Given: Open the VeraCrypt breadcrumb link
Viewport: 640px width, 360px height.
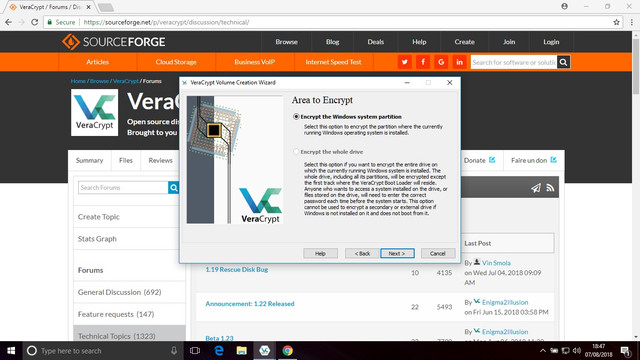Looking at the screenshot, I should (126, 81).
